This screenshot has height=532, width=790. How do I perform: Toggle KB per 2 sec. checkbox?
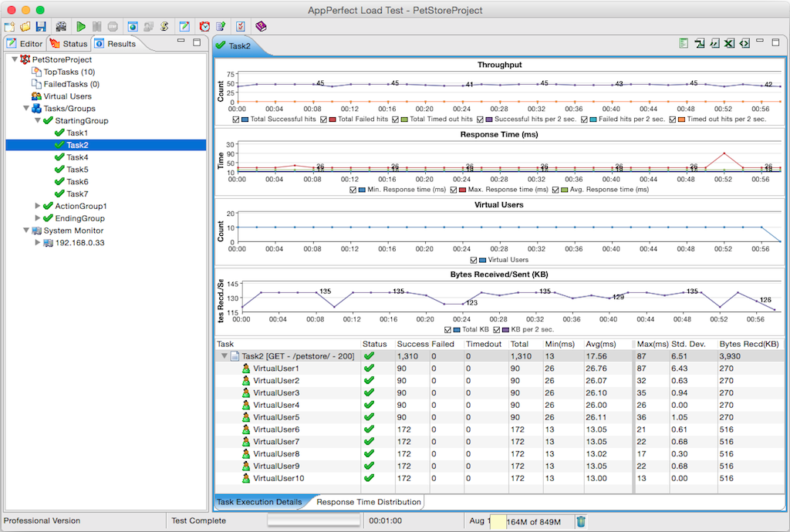pos(497,330)
